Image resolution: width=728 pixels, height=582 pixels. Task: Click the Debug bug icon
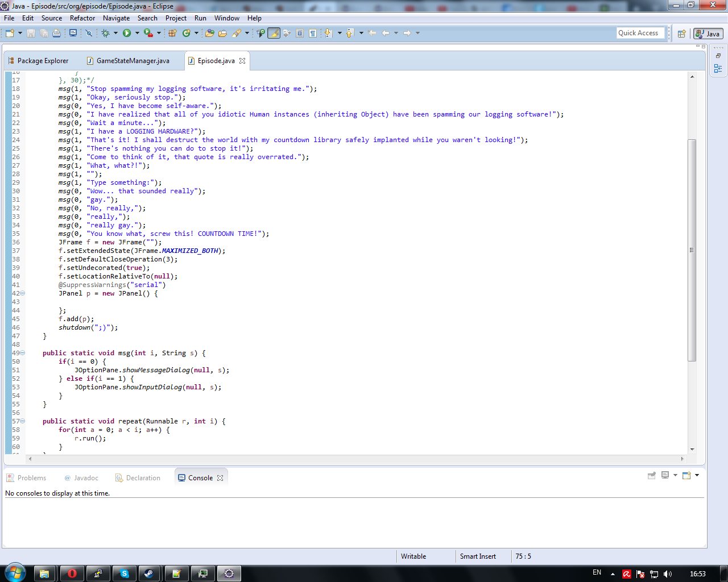[x=106, y=33]
